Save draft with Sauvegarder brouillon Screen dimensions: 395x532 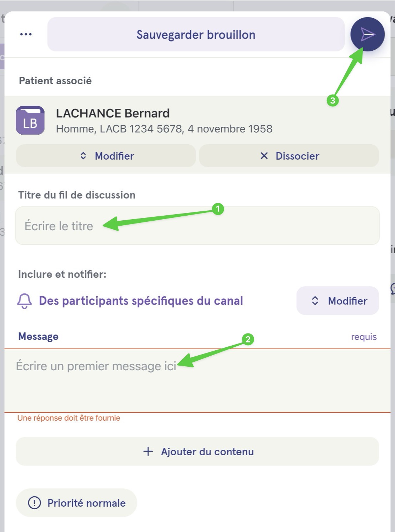pyautogui.click(x=196, y=35)
